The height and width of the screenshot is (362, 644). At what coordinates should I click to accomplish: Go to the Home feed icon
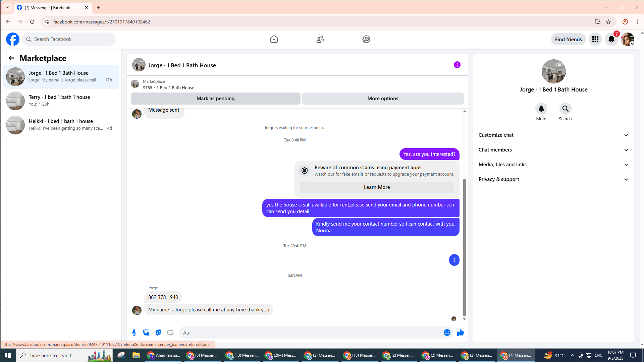pyautogui.click(x=274, y=39)
